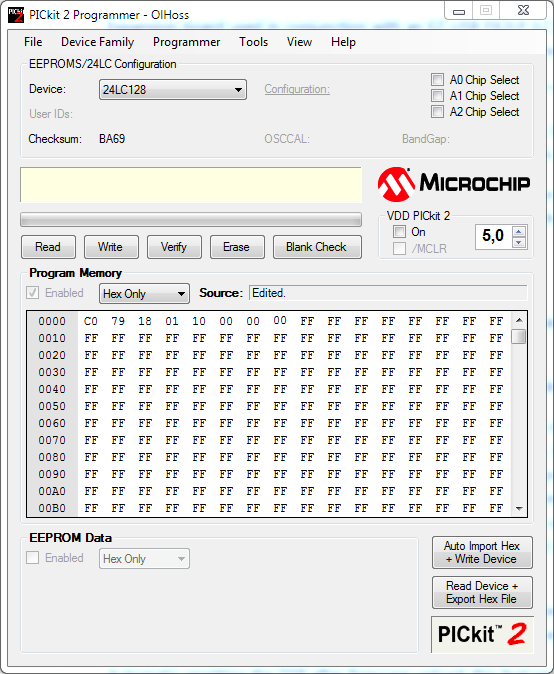Open the Device Family menu
Image resolution: width=554 pixels, height=674 pixels.
coord(98,42)
